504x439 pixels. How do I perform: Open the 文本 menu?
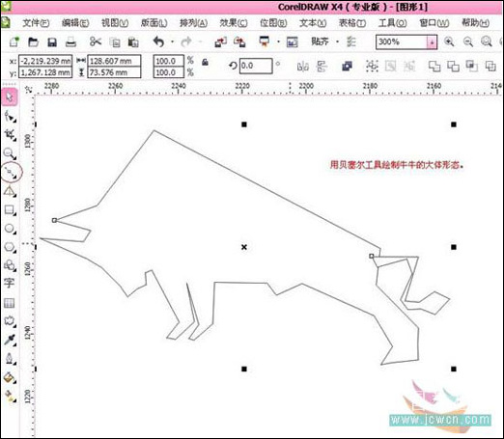[x=313, y=23]
